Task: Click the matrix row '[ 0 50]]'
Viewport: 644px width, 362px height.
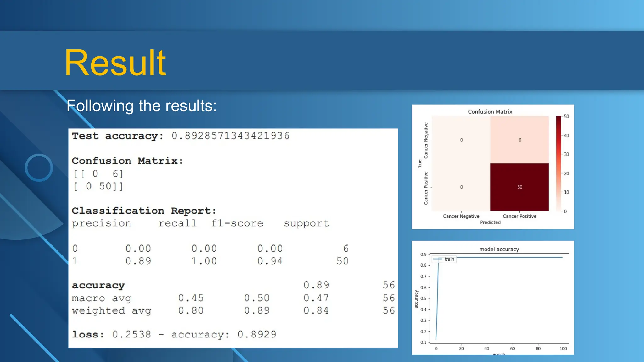Action: [x=98, y=186]
